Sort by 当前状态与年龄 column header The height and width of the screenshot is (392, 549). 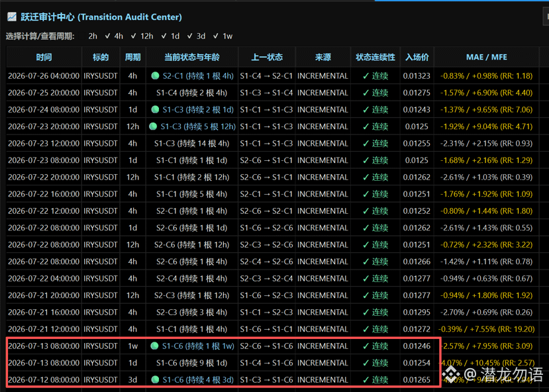tap(192, 57)
